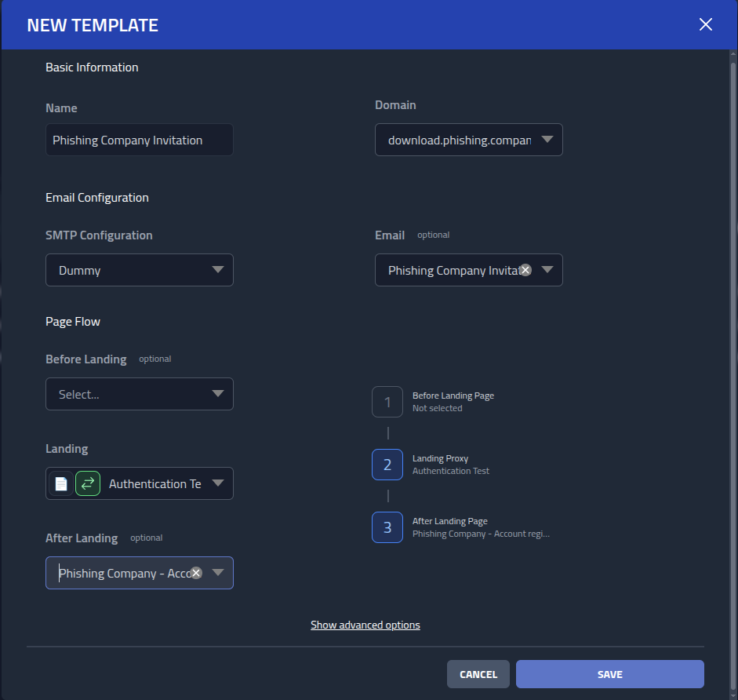Open the After Landing dropdown
The width and height of the screenshot is (738, 700).
click(x=218, y=572)
